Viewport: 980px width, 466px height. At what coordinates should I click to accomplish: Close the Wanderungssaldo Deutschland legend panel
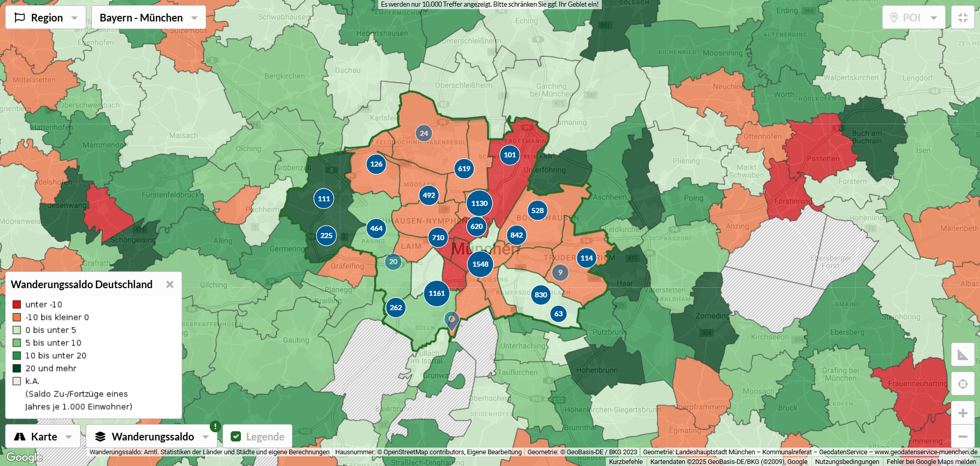170,285
